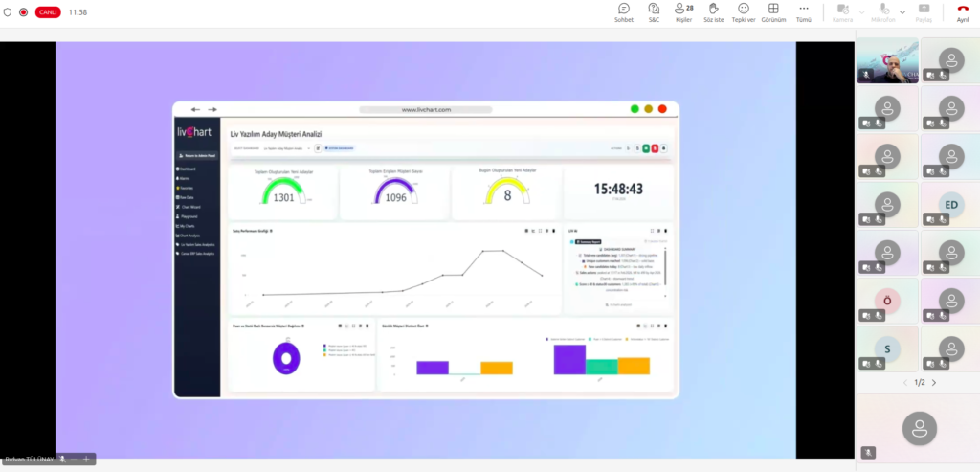
Task: Raise hand with Söz iste
Action: click(x=713, y=11)
